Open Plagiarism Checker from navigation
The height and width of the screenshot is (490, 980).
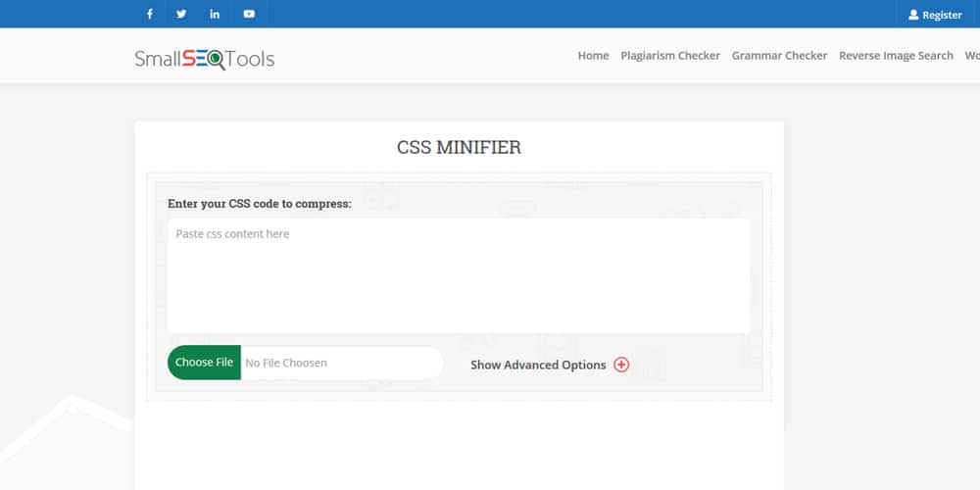coord(670,56)
